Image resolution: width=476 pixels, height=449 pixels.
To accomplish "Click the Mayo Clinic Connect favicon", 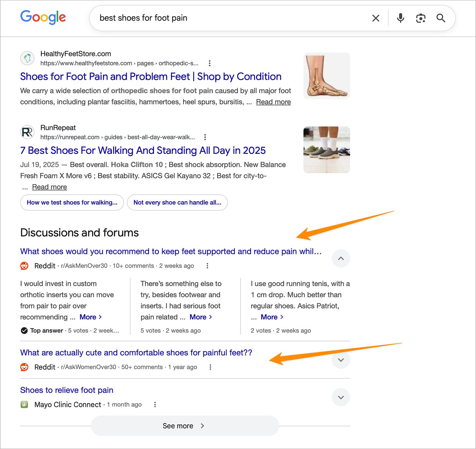I will (25, 404).
